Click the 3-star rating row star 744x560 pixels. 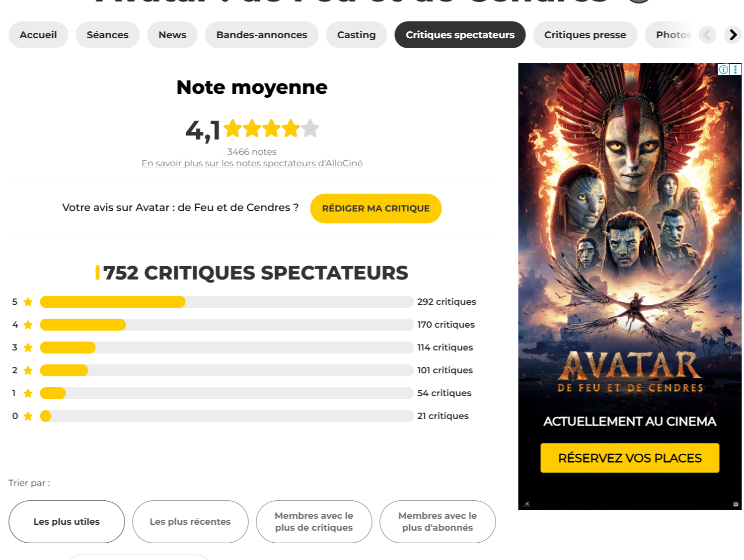tap(28, 348)
